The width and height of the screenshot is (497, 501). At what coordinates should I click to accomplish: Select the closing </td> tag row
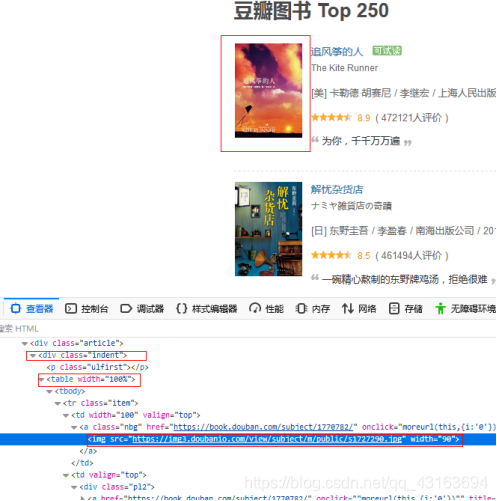(x=82, y=463)
